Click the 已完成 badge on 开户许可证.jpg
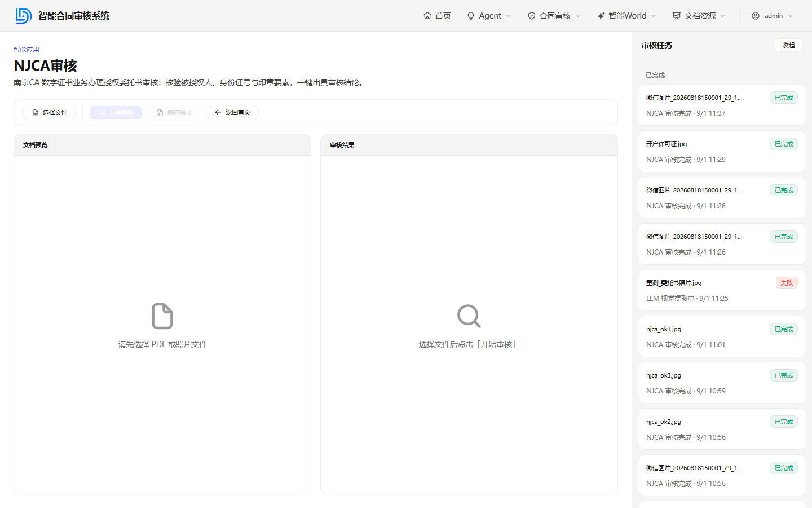This screenshot has height=508, width=812. (x=784, y=144)
